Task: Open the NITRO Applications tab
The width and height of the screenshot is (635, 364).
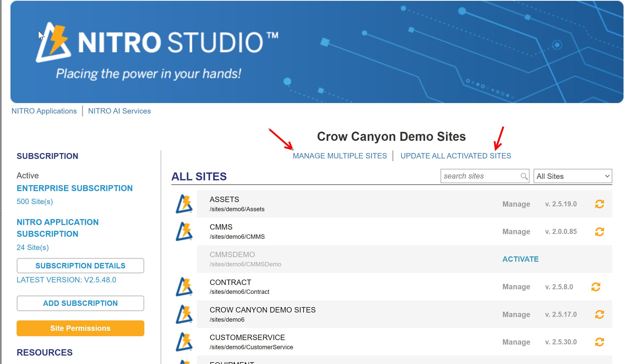Action: [44, 111]
